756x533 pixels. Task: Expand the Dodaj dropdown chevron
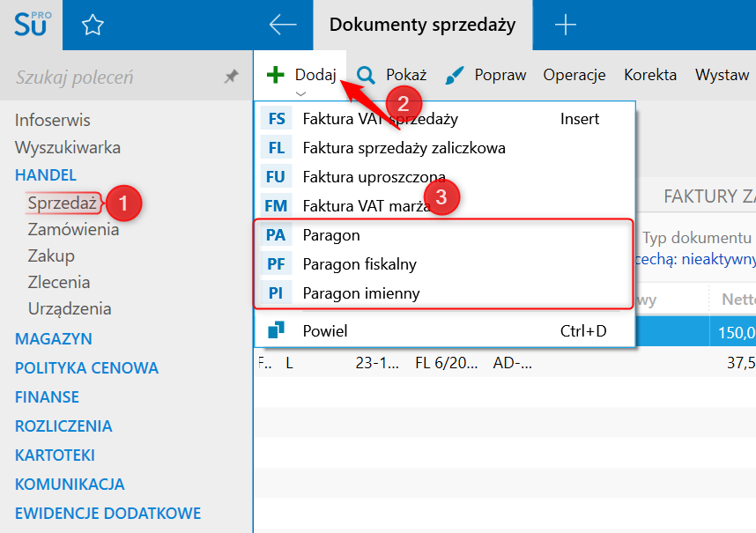(x=301, y=93)
